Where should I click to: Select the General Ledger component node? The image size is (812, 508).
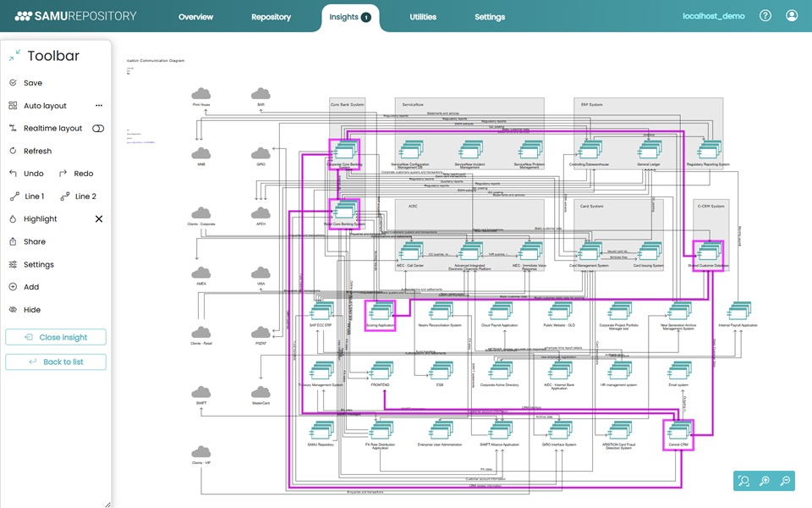coord(649,151)
